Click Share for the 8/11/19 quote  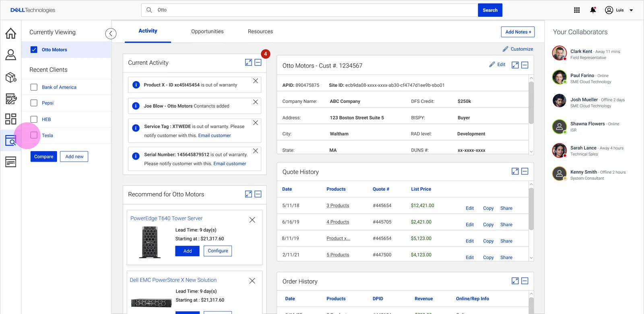pos(506,241)
